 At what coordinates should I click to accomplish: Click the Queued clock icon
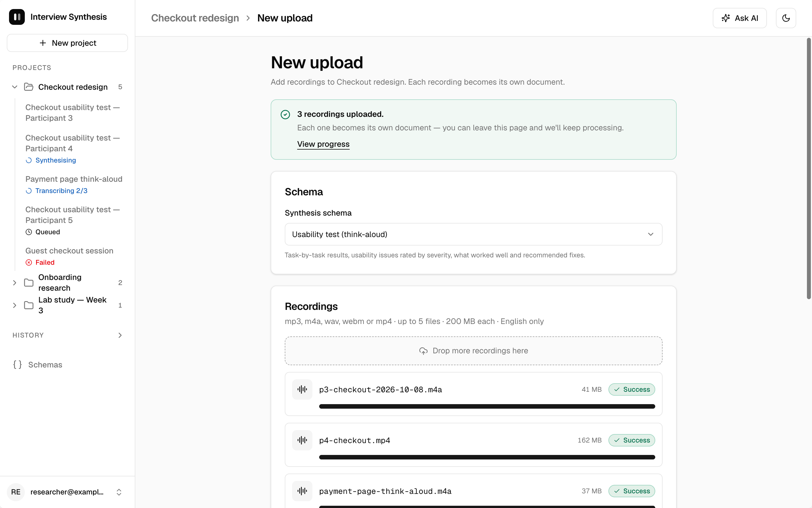(29, 232)
